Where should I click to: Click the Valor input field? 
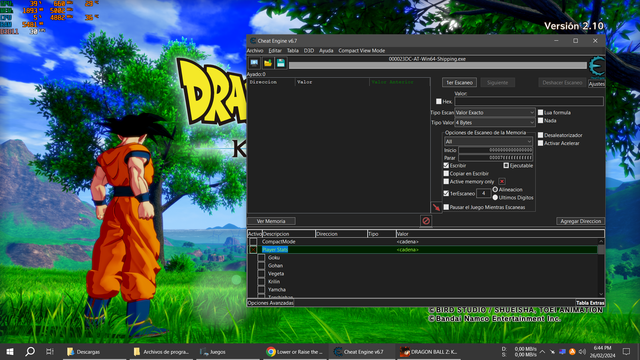(x=529, y=101)
